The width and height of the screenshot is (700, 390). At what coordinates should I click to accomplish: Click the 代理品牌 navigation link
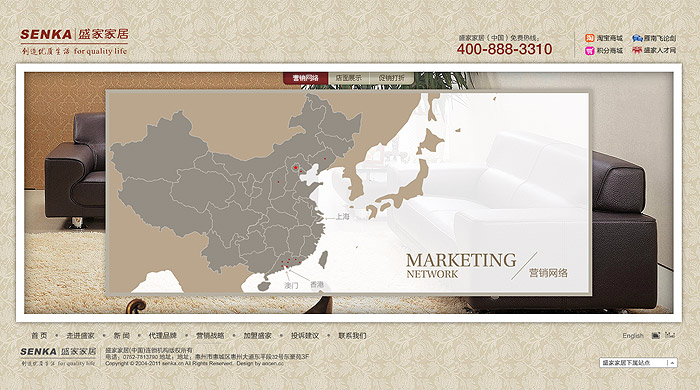coord(162,336)
